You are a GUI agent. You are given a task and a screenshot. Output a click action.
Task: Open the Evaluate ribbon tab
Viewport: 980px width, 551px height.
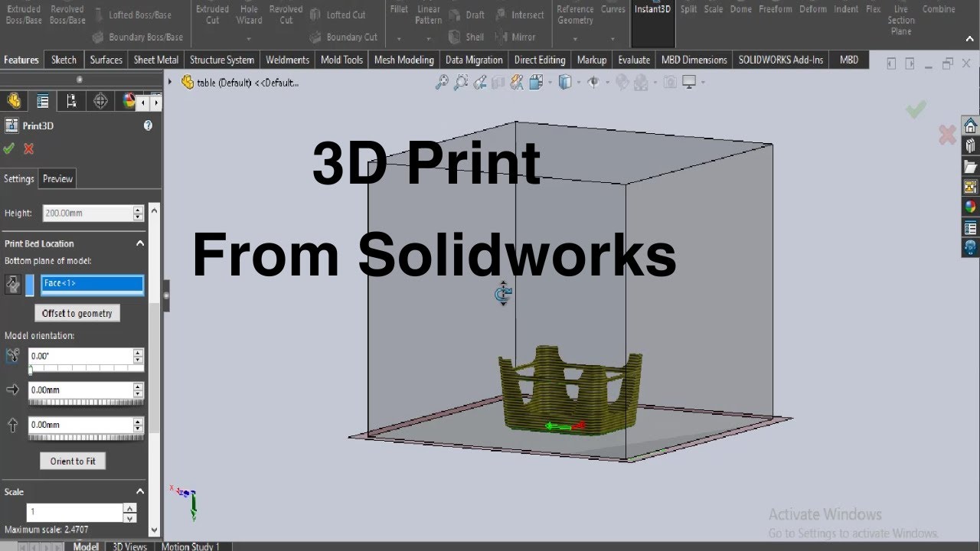[x=634, y=60]
